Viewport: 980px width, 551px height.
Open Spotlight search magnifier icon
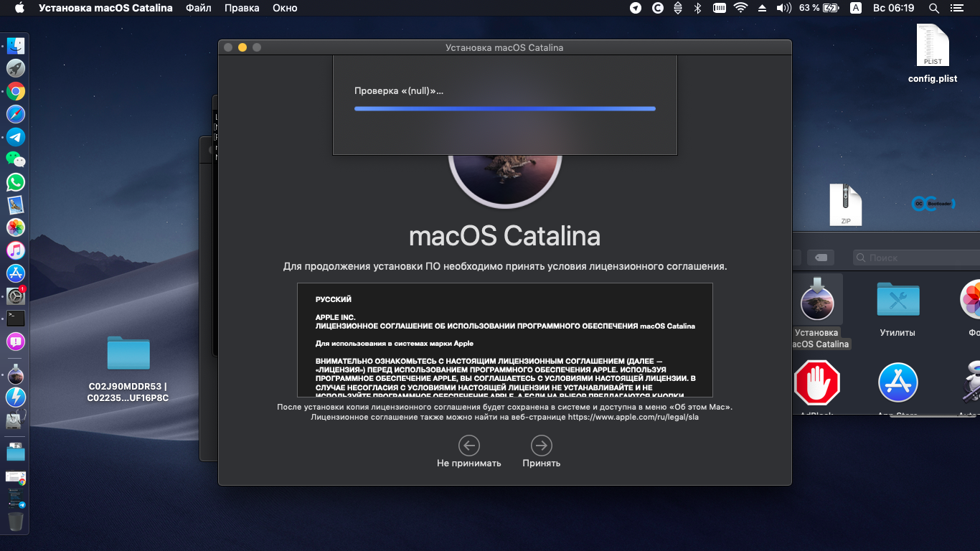point(934,8)
